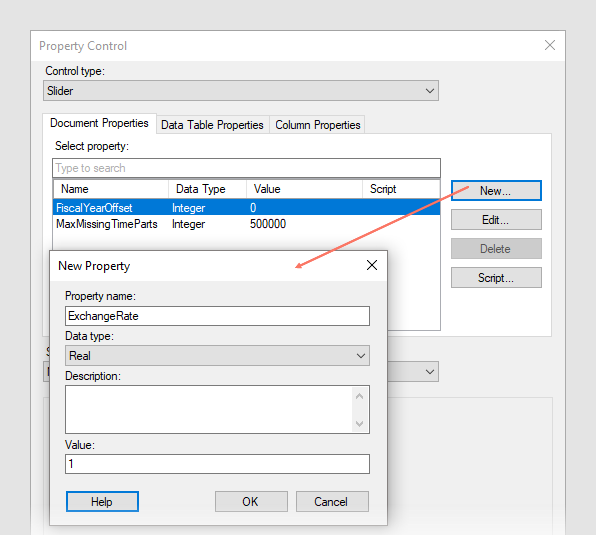Cancel the New Property dialog

pos(332,502)
